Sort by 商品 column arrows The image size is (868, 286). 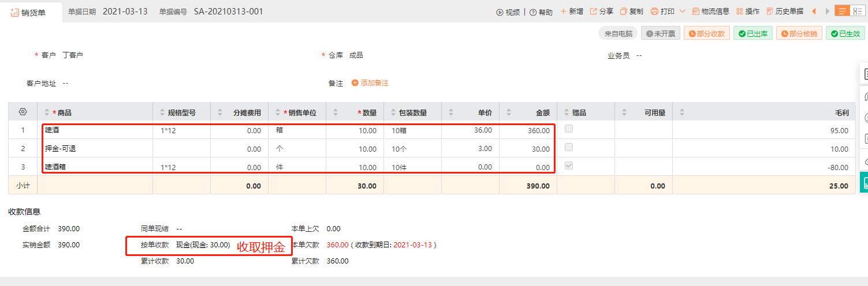pos(47,112)
